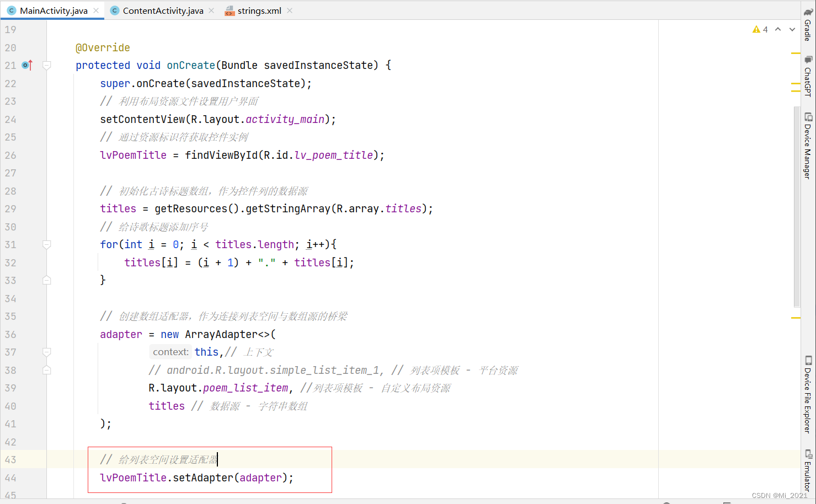816x504 pixels.
Task: Click activity_main in setContentView line
Action: tap(285, 119)
